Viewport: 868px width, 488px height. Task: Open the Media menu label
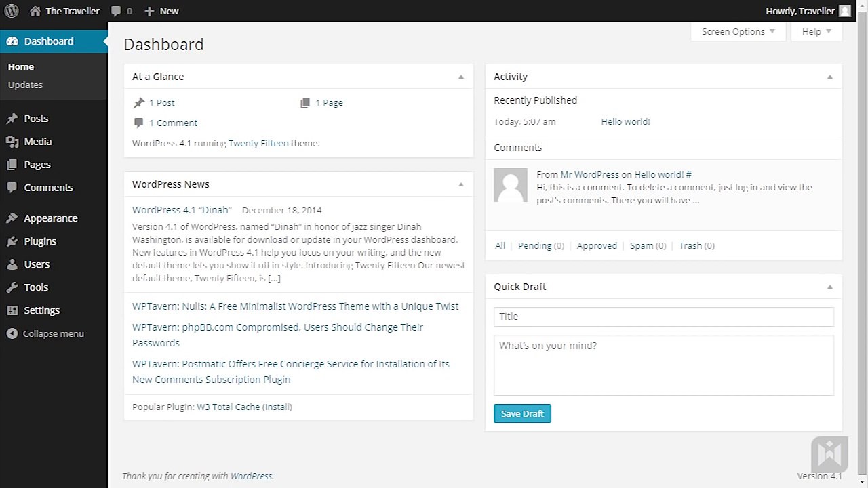(x=38, y=142)
